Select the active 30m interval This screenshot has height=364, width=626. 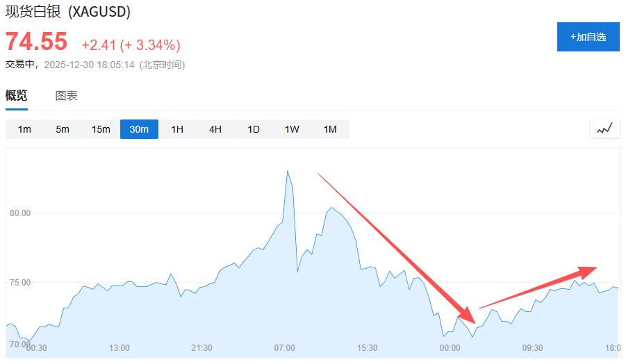(139, 129)
